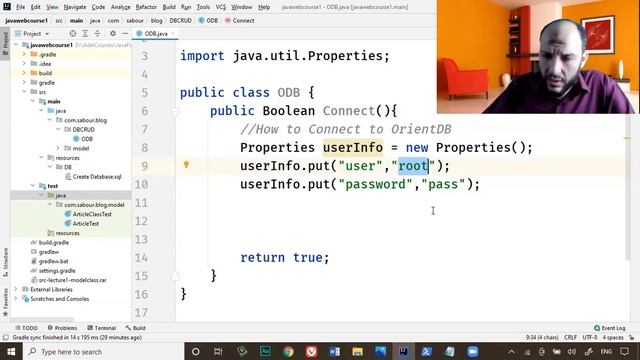The width and height of the screenshot is (640, 360).
Task: Expand Scratches and Consoles
Action: pyautogui.click(x=16, y=299)
